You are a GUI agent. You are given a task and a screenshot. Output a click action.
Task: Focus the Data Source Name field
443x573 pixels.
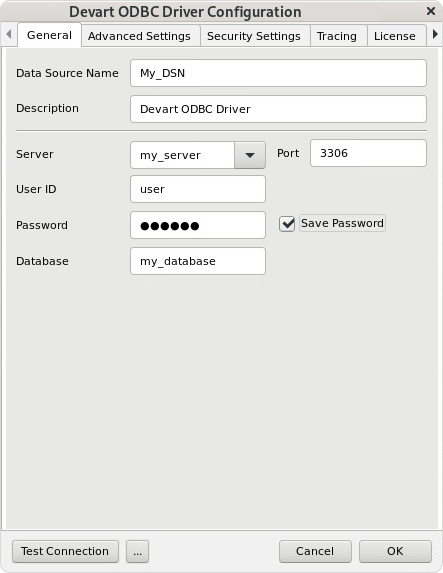(278, 73)
